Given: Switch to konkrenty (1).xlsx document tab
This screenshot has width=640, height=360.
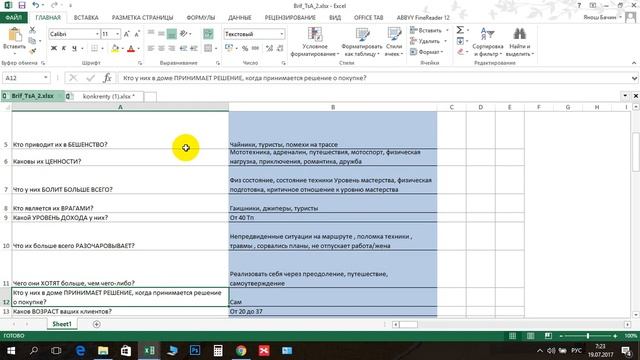Looking at the screenshot, I should tap(108, 96).
